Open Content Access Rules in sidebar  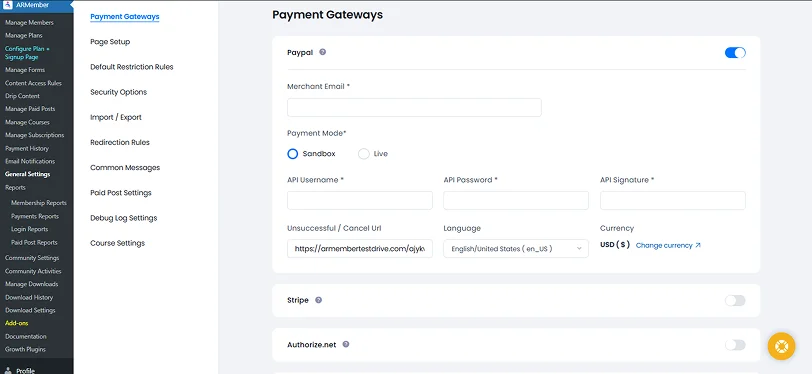click(x=33, y=83)
